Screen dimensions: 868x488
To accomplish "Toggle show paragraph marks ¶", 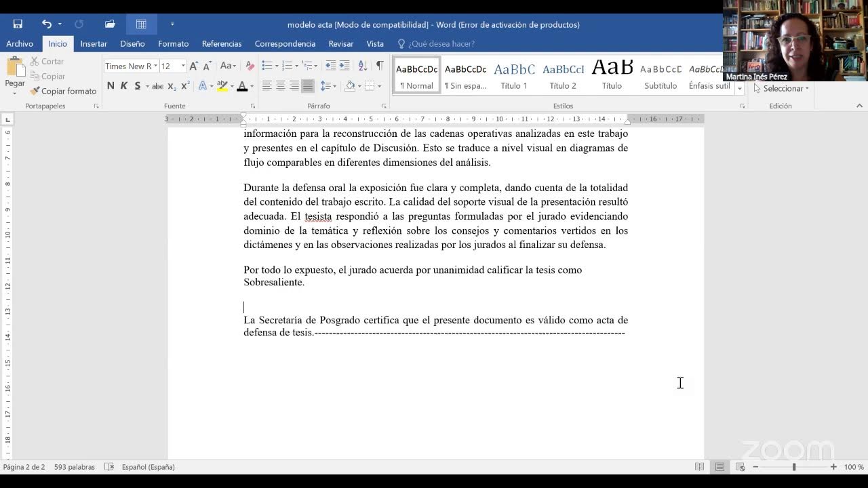I will coord(380,66).
